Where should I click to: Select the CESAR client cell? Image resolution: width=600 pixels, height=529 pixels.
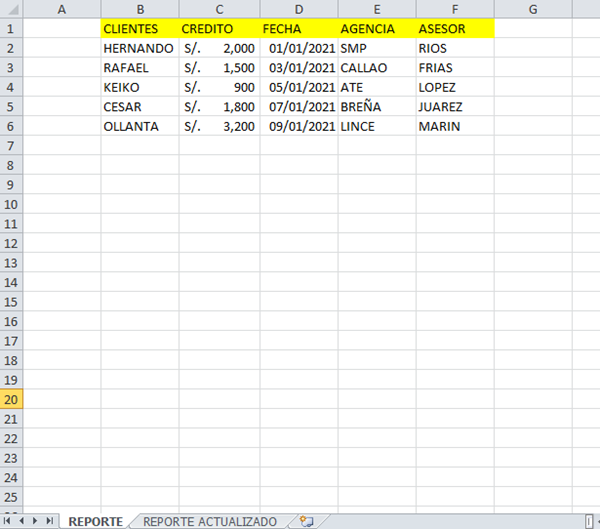click(140, 106)
